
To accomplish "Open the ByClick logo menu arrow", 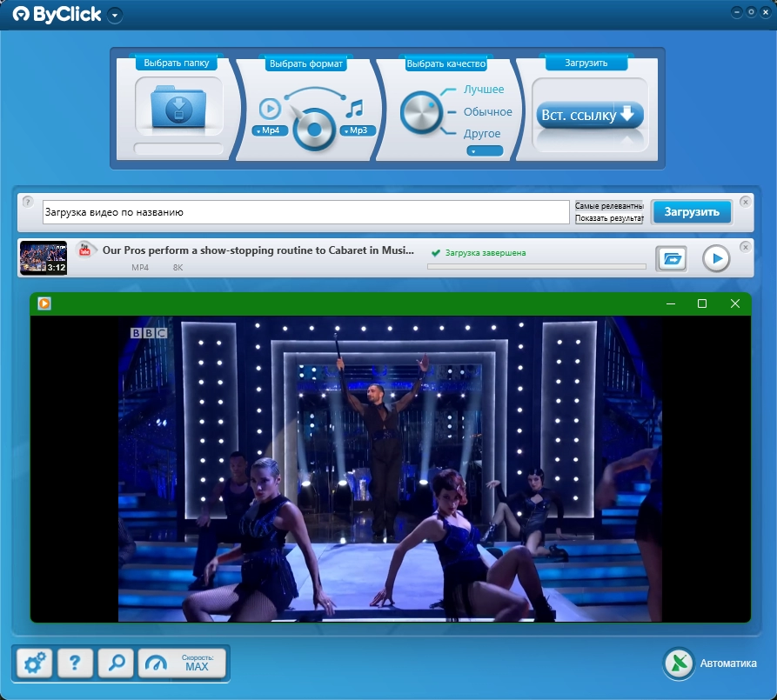I will point(115,16).
